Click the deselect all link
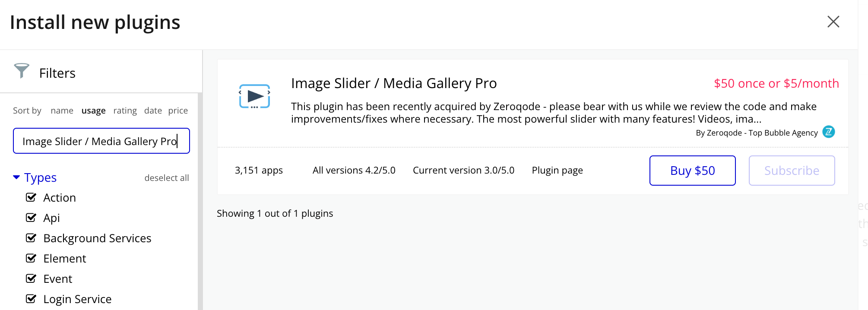868x310 pixels. coord(167,178)
